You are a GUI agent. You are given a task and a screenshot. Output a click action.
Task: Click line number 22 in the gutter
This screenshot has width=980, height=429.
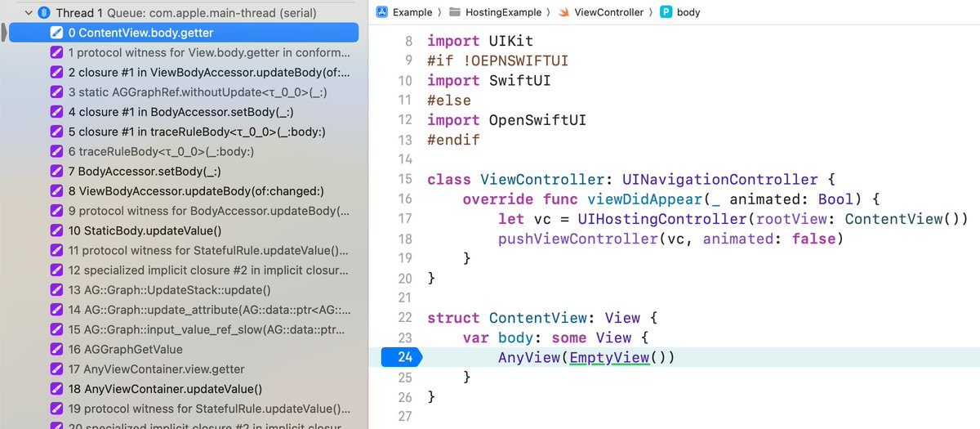[405, 318]
